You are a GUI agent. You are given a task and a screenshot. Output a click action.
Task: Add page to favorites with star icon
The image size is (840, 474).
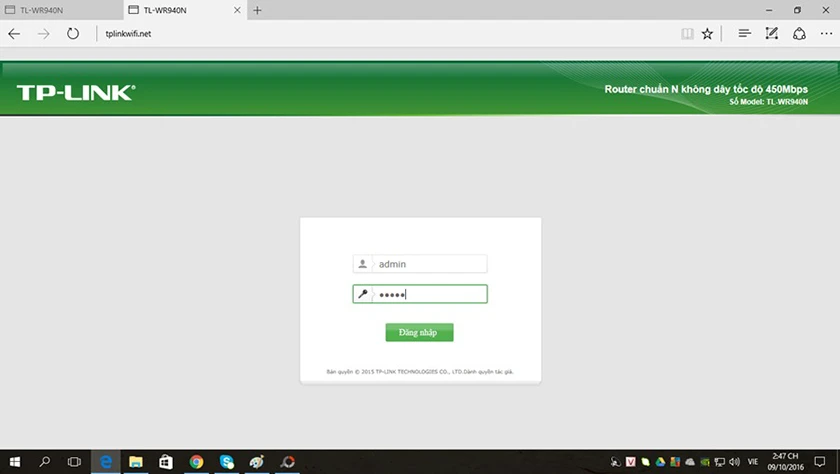click(707, 34)
